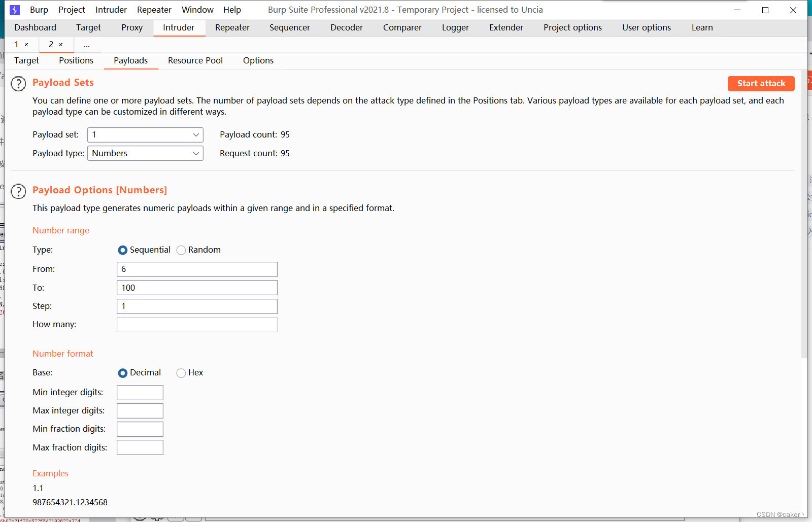Click the From number field

click(x=197, y=269)
